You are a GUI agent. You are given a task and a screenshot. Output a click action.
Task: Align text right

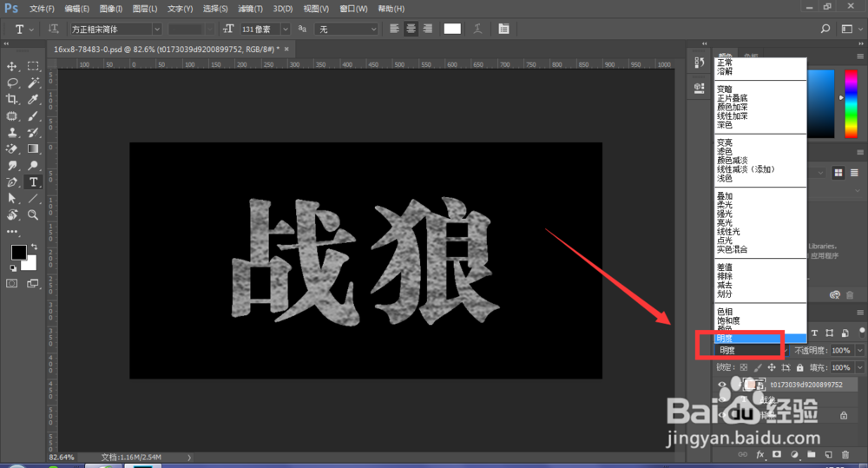pos(427,29)
